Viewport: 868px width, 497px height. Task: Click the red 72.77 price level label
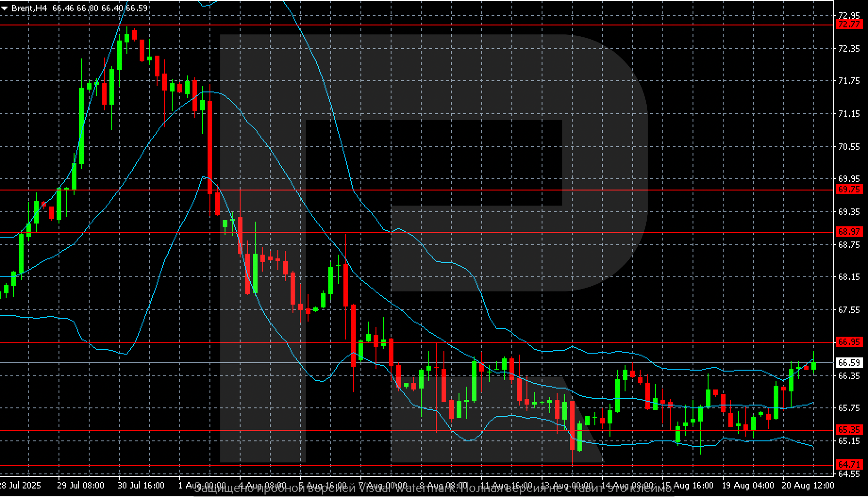[849, 25]
